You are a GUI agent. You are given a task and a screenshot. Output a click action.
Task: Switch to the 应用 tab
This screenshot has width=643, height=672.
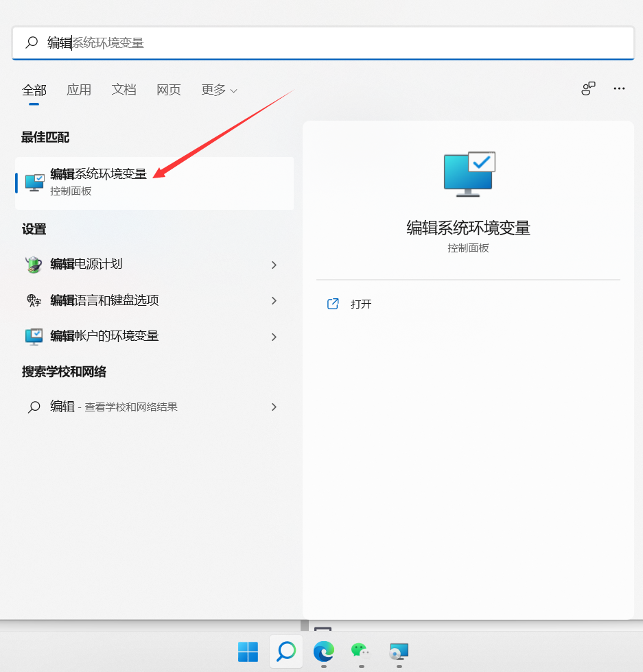coord(79,90)
